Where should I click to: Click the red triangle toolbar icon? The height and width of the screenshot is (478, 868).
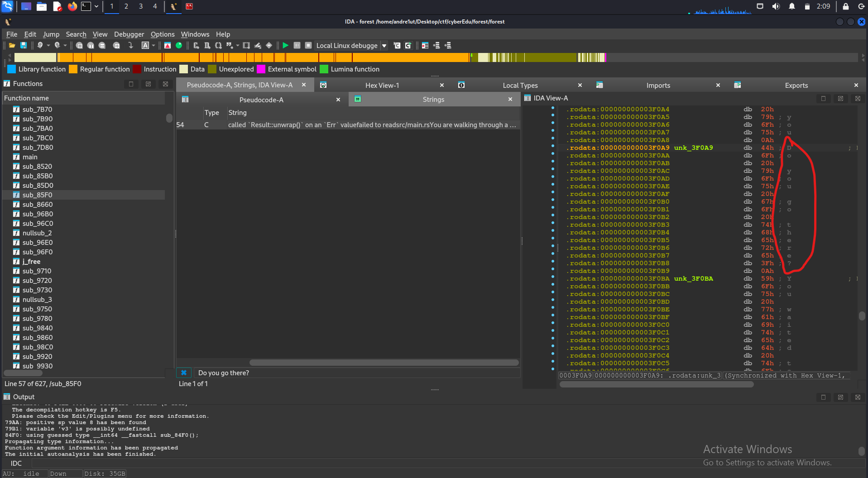click(x=168, y=45)
